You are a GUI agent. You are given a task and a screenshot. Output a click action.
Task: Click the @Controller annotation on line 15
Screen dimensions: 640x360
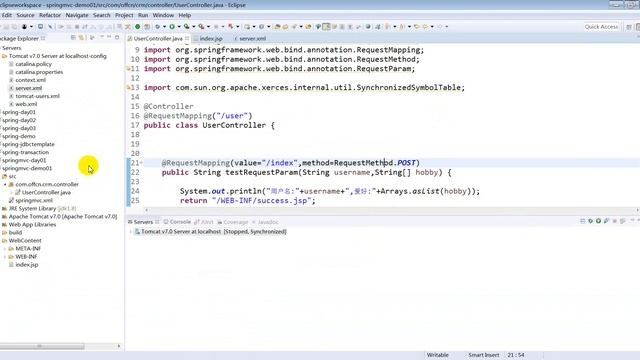coord(169,106)
